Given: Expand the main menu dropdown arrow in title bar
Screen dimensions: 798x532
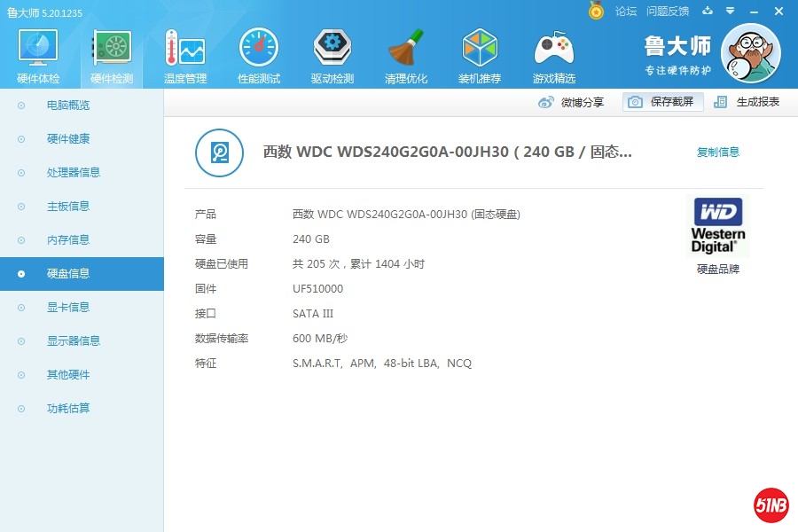Looking at the screenshot, I should pos(730,12).
